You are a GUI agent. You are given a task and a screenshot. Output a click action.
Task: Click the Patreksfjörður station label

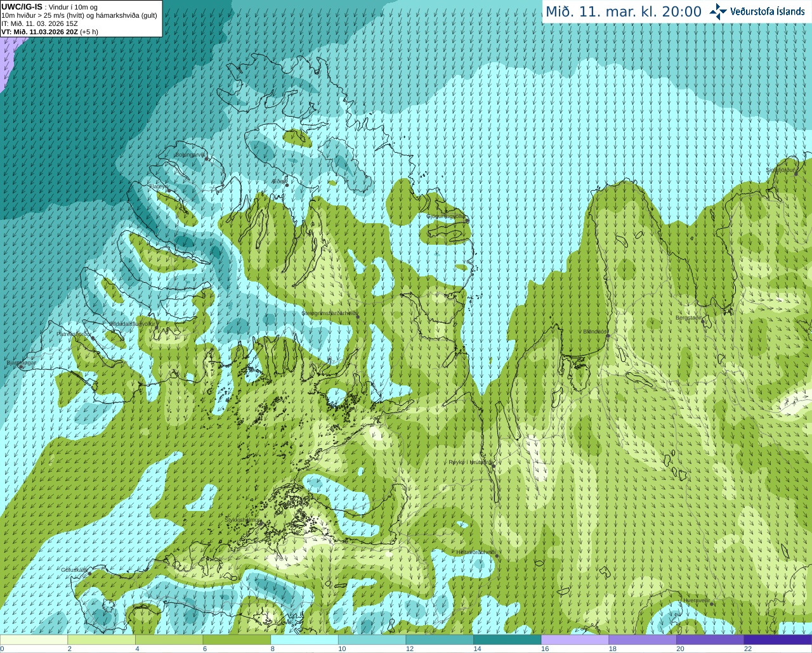(x=74, y=333)
